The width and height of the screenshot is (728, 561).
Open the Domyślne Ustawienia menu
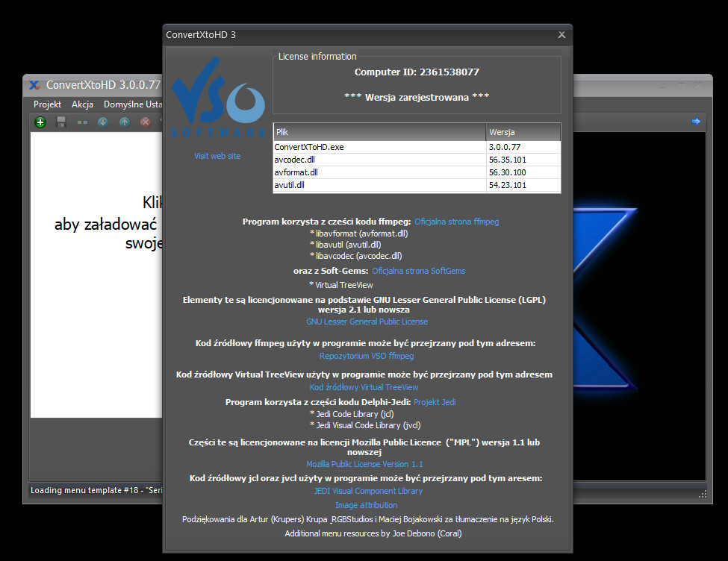[133, 104]
